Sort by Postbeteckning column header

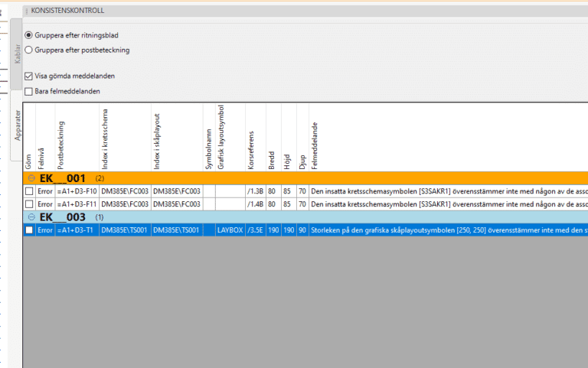pyautogui.click(x=61, y=144)
